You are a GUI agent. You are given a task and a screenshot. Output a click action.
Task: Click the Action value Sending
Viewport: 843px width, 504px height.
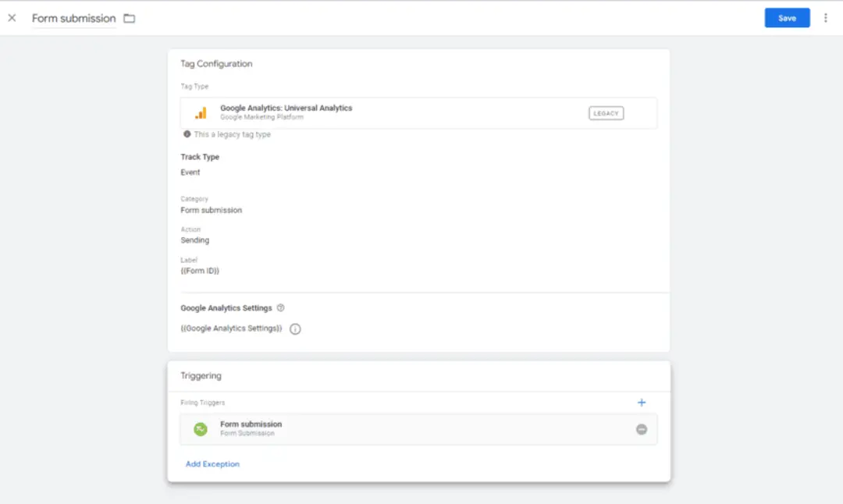(x=194, y=240)
